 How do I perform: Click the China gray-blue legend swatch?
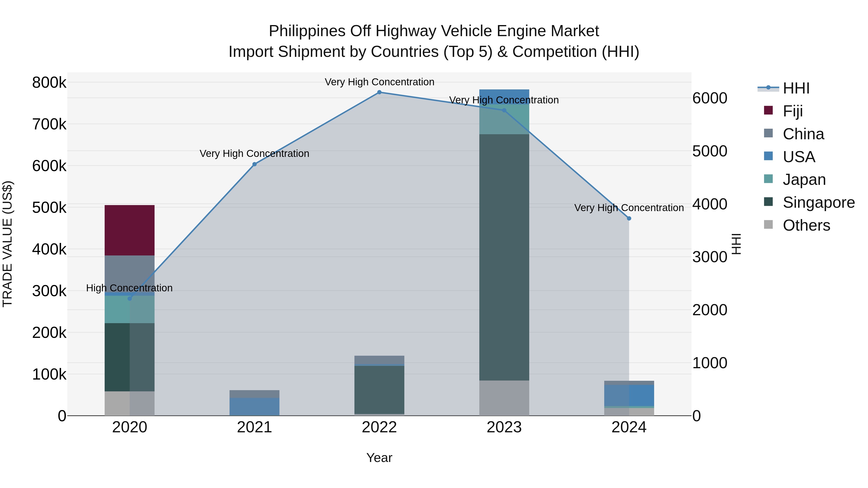[x=768, y=133]
